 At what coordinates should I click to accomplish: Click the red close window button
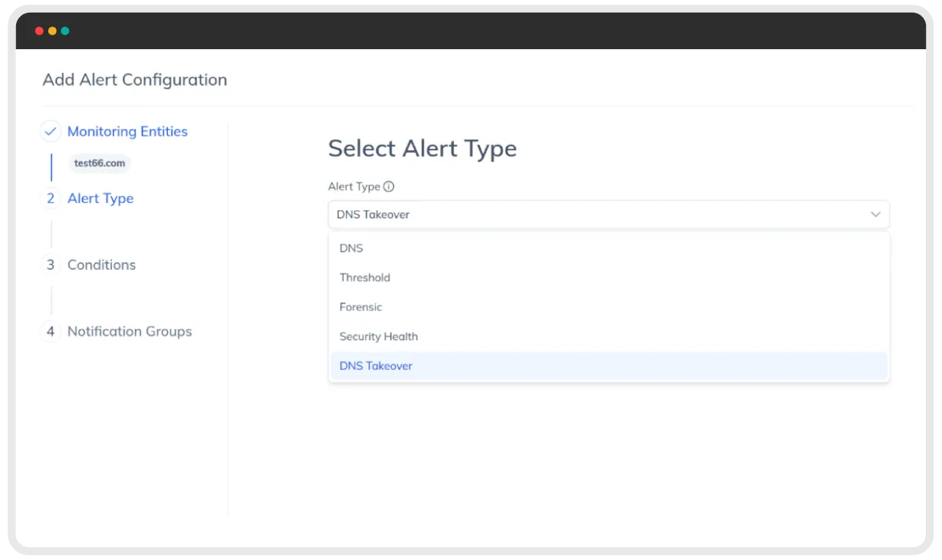(39, 31)
